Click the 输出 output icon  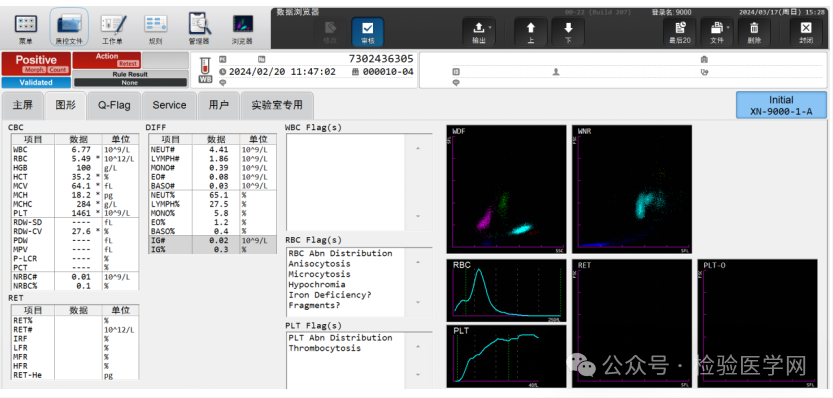coord(479,32)
